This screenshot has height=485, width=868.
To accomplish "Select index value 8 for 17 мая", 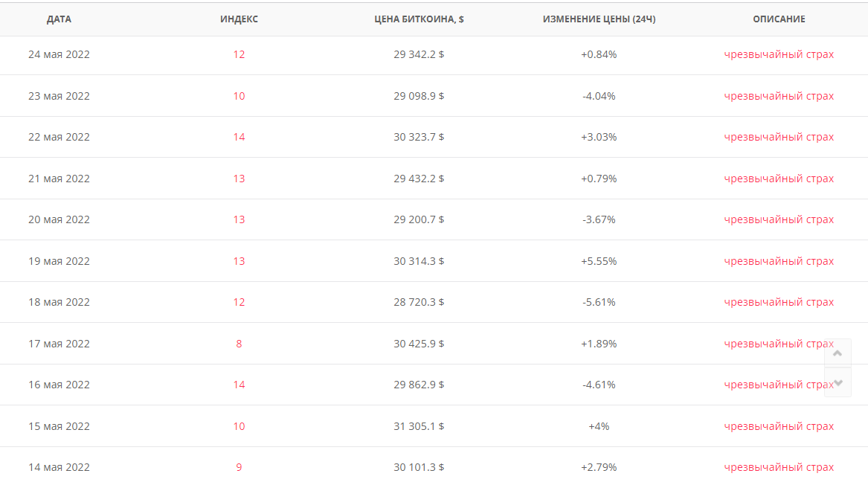I will click(239, 344).
